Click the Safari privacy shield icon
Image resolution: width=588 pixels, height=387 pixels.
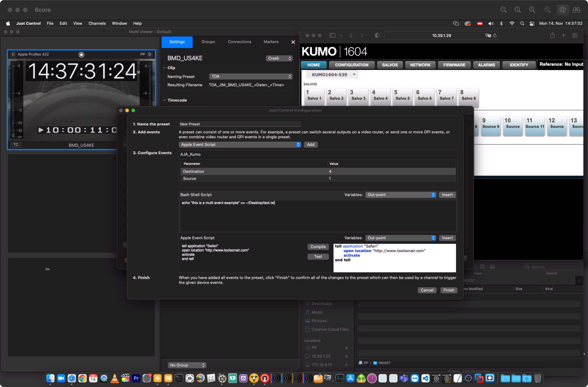[x=377, y=36]
